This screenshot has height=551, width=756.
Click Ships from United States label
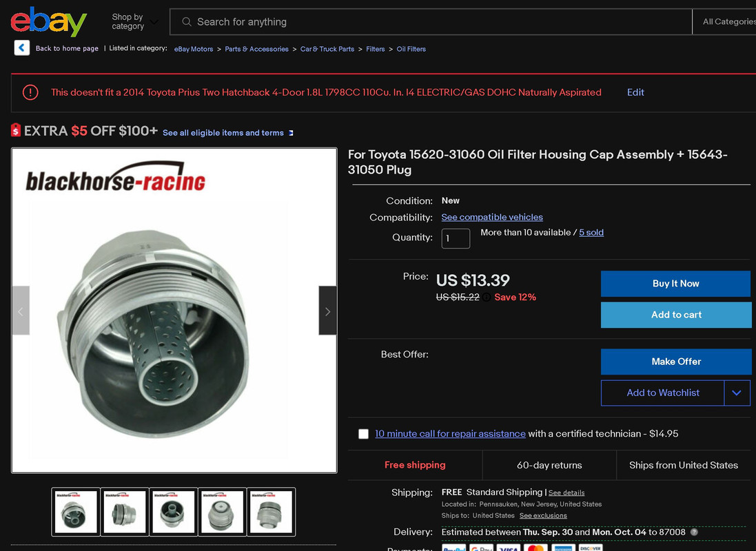pos(683,465)
